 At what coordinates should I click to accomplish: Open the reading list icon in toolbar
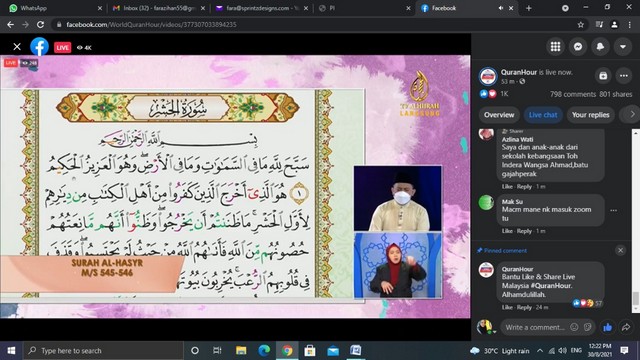(599, 24)
